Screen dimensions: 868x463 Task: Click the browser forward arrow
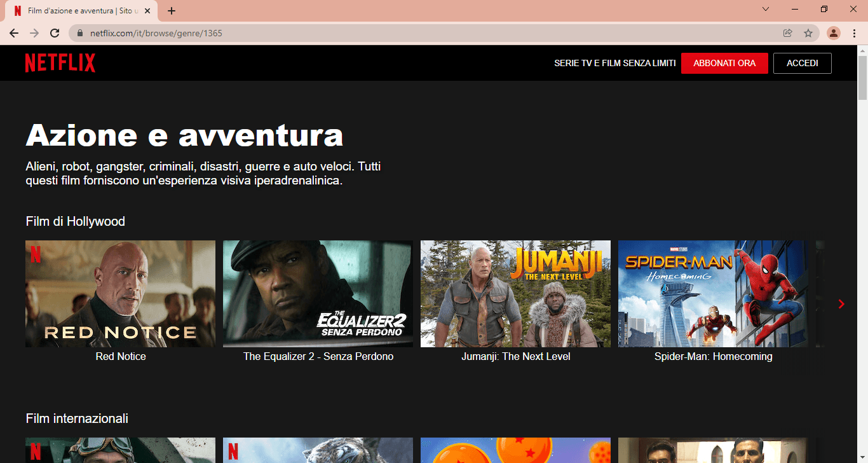pyautogui.click(x=34, y=33)
